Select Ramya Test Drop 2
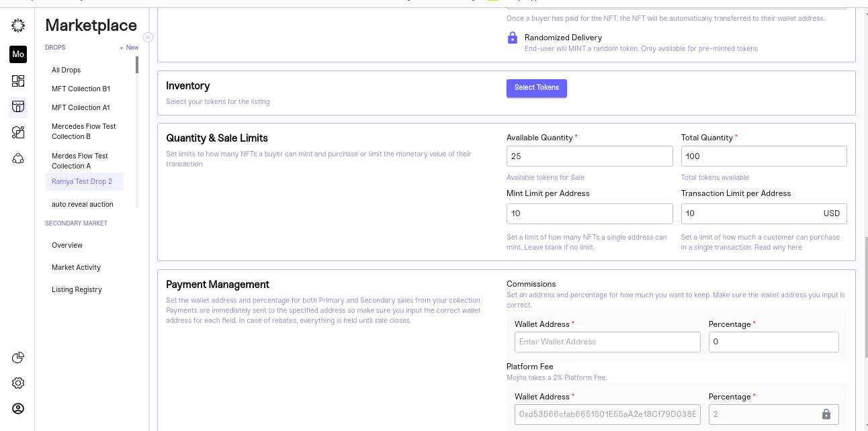868x431 pixels. tap(85, 181)
